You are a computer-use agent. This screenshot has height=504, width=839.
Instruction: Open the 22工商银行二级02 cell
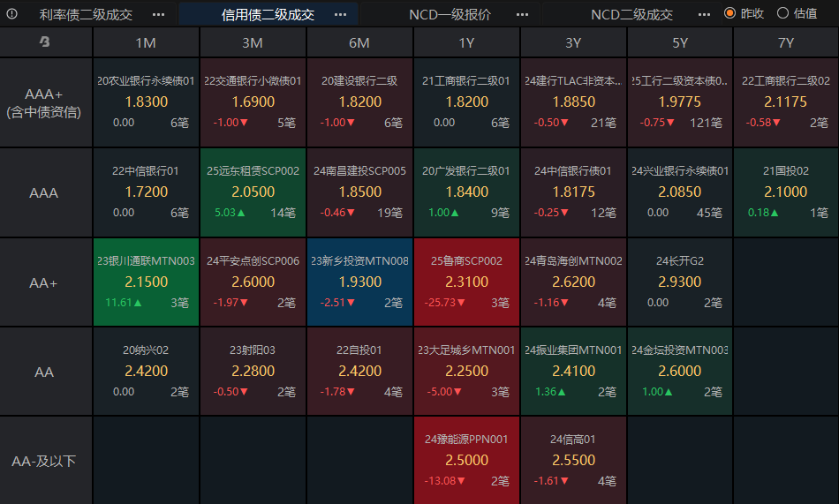click(786, 102)
